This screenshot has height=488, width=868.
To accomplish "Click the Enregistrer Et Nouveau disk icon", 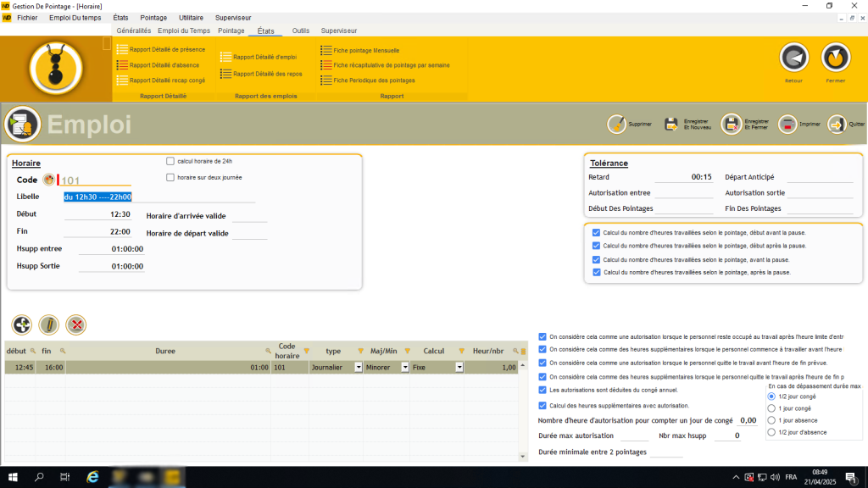I will pyautogui.click(x=670, y=124).
